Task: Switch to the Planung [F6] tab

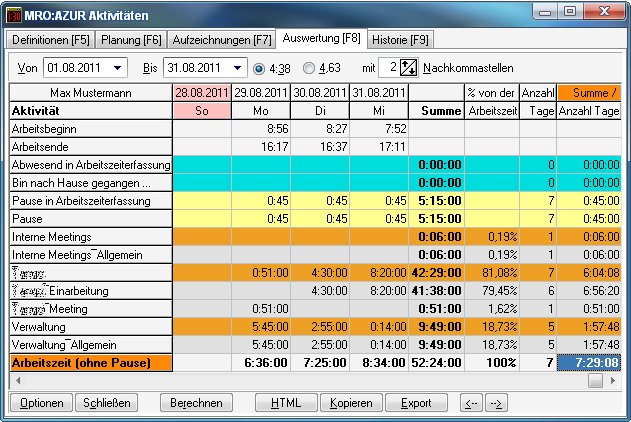Action: pos(132,40)
